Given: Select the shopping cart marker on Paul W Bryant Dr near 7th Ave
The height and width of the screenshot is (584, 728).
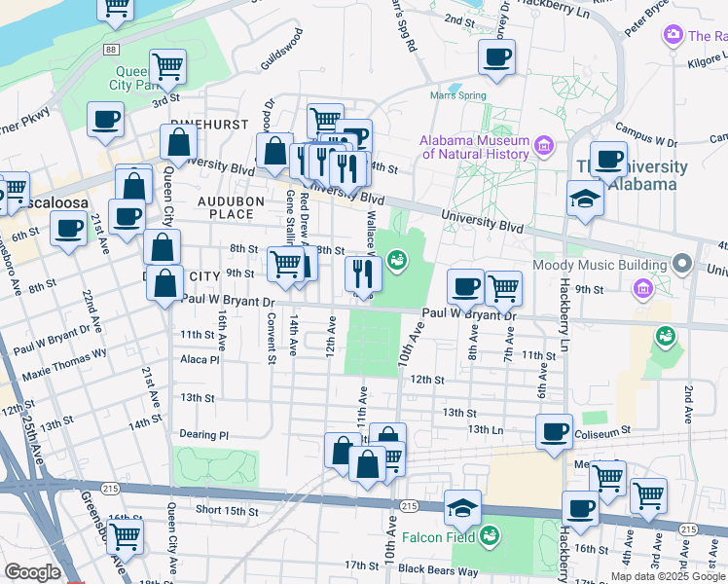Looking at the screenshot, I should coord(503,292).
